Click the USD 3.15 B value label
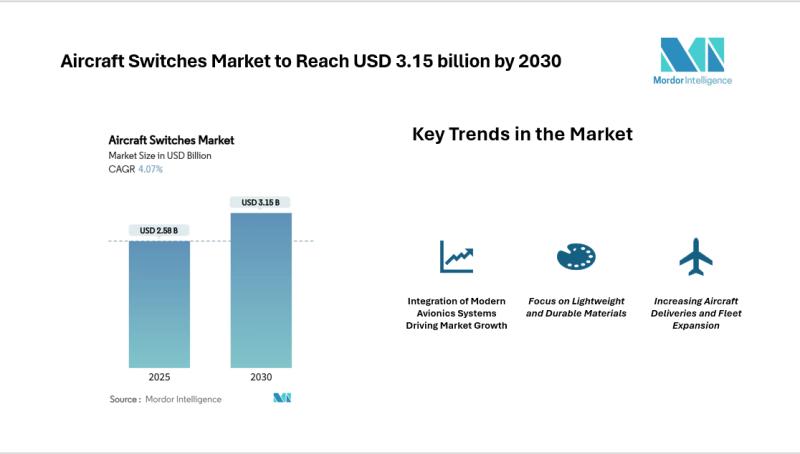 click(261, 202)
